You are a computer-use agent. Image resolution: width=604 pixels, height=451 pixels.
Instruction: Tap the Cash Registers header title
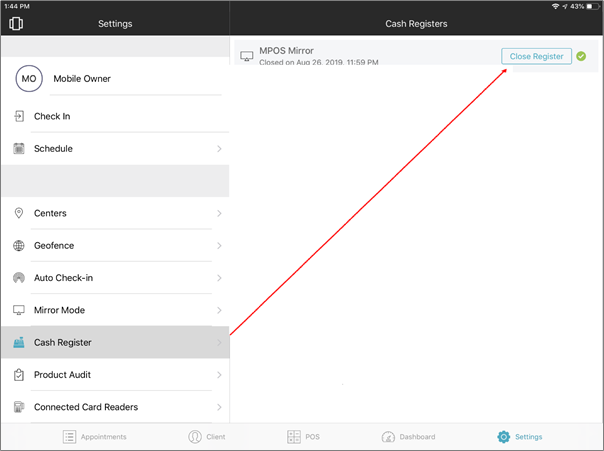(416, 24)
